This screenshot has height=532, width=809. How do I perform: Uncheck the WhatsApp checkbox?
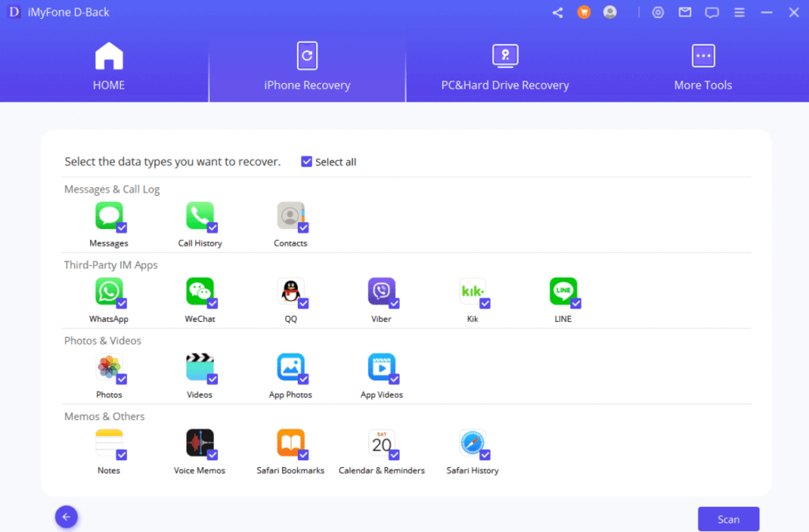pyautogui.click(x=122, y=304)
